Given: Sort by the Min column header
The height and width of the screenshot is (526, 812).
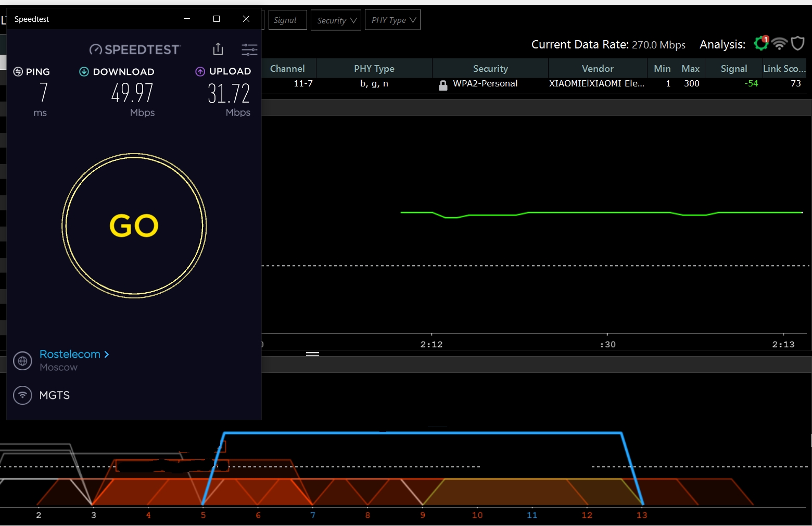Looking at the screenshot, I should pos(662,68).
